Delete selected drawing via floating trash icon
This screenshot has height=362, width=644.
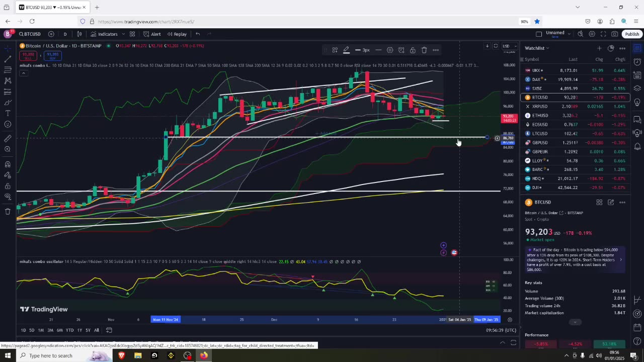click(x=424, y=50)
